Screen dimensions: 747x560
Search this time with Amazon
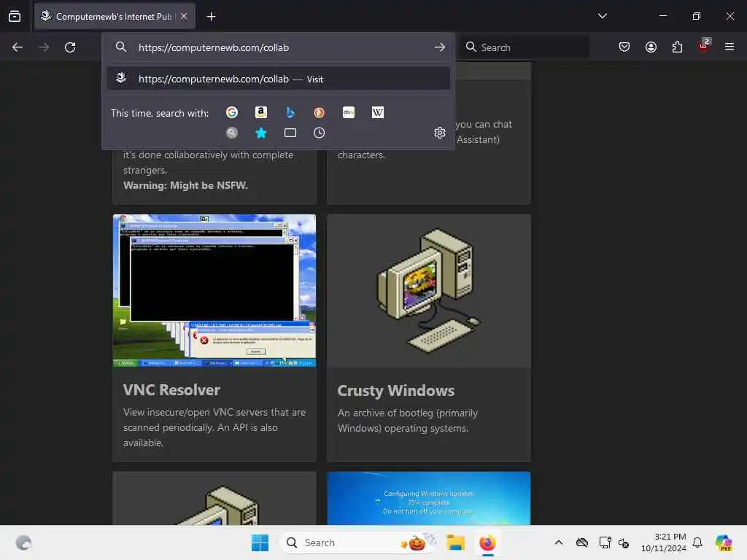point(261,112)
